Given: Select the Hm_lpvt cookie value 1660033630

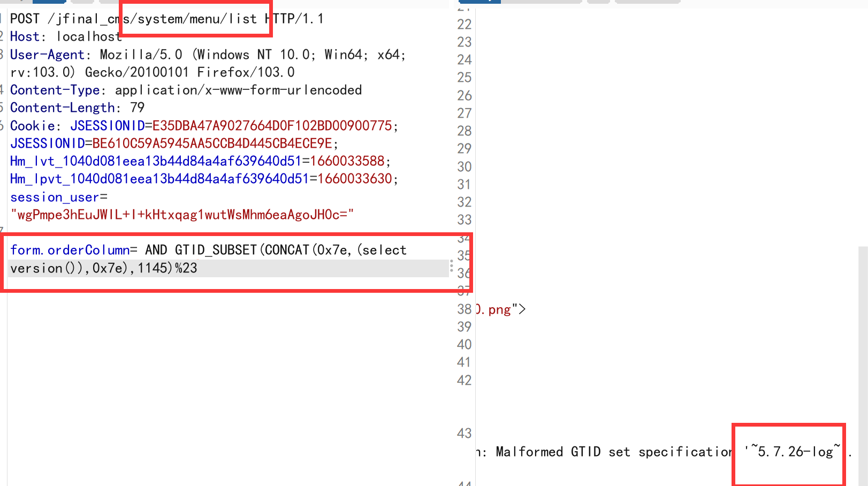Looking at the screenshot, I should 355,179.
